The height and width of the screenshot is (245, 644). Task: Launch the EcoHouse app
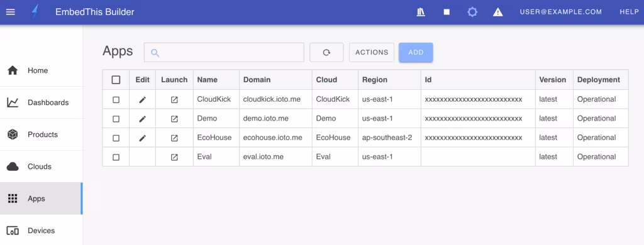click(x=174, y=138)
